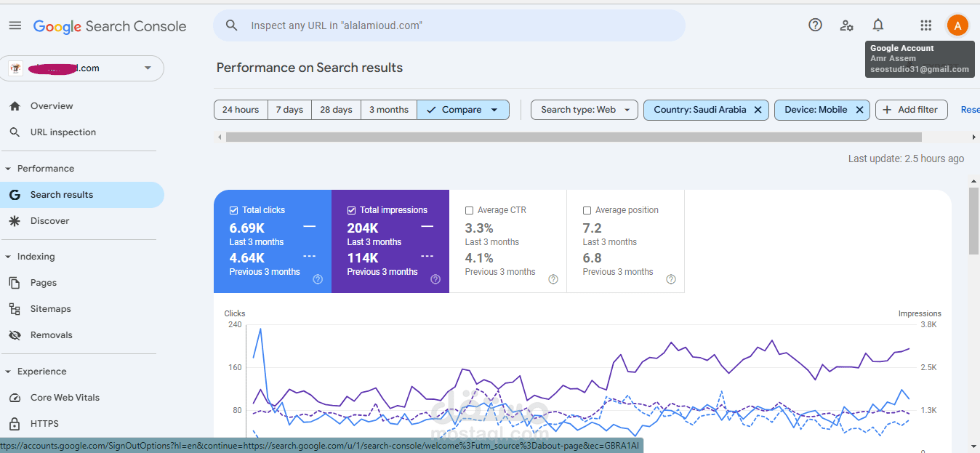Remove the Device: Mobile filter

859,110
